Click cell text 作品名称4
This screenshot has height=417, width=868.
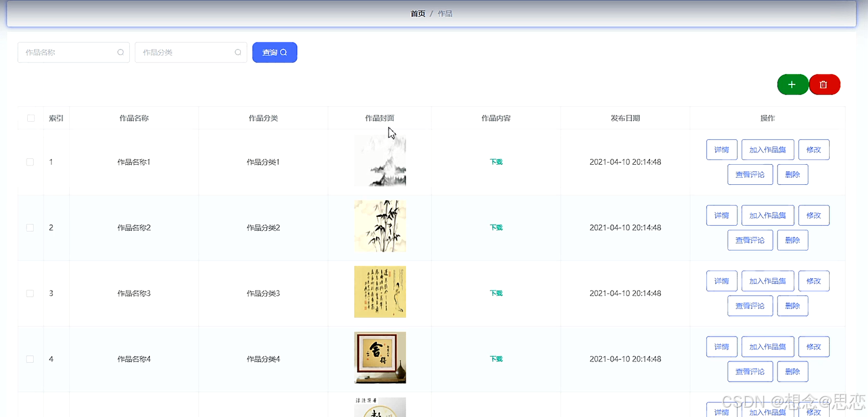point(134,359)
